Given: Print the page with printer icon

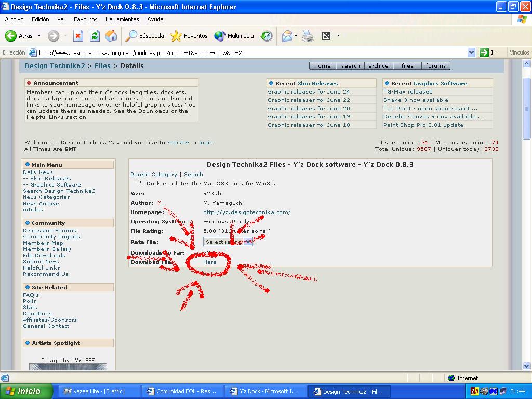Looking at the screenshot, I should pyautogui.click(x=308, y=36).
